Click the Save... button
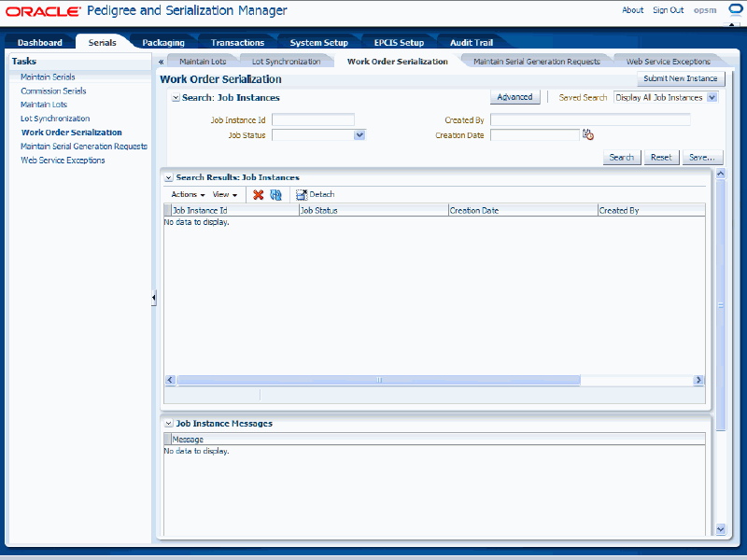Image resolution: width=747 pixels, height=560 pixels. coord(702,157)
